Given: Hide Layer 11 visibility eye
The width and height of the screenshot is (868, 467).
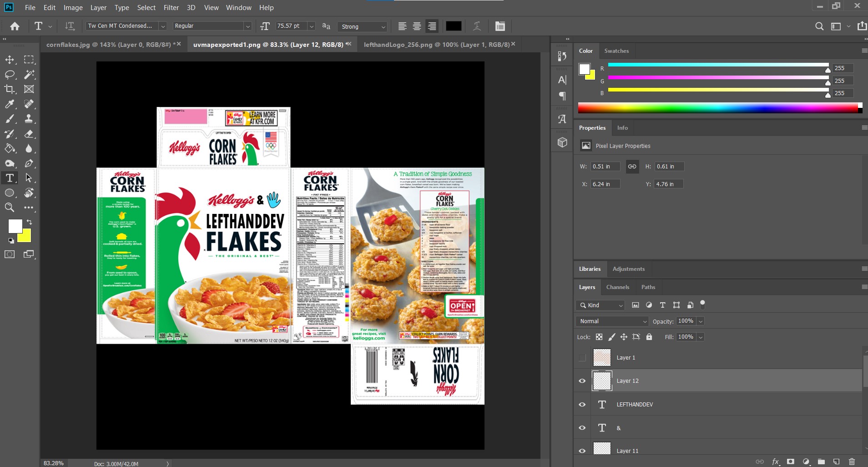Looking at the screenshot, I should click(582, 451).
